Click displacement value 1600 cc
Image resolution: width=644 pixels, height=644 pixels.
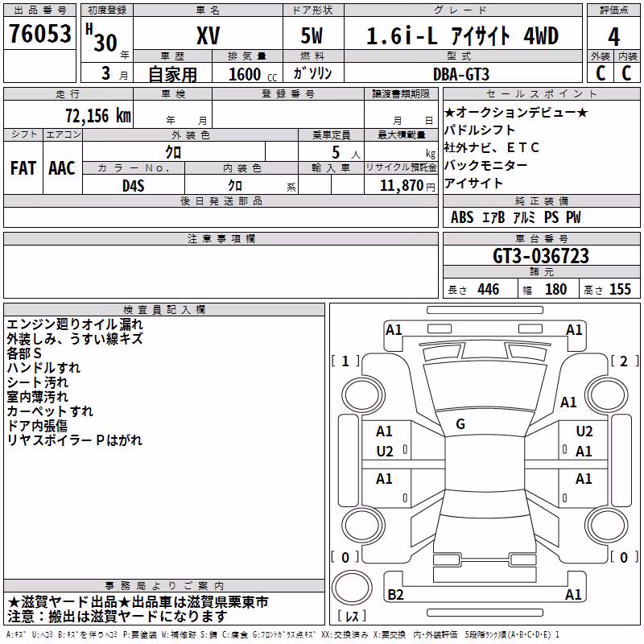[x=253, y=74]
